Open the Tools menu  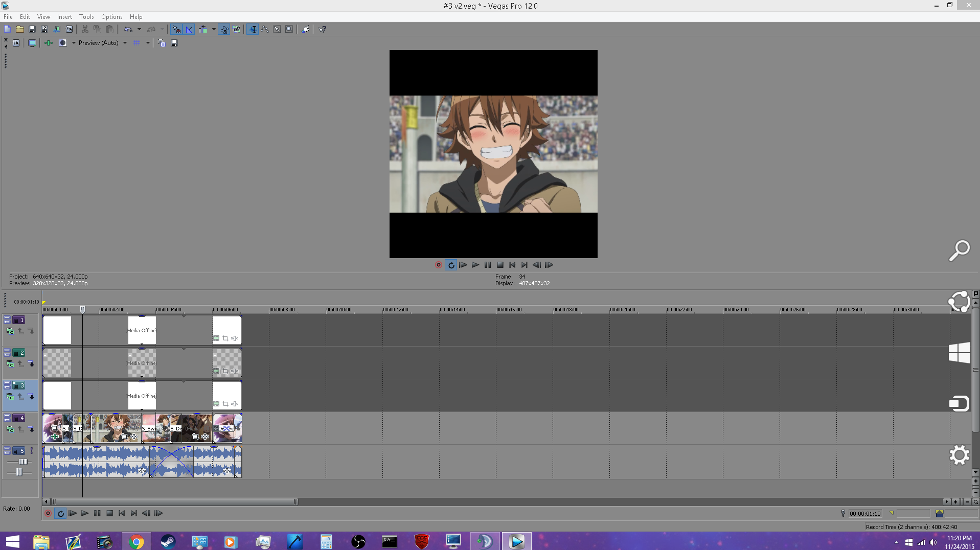tap(86, 17)
